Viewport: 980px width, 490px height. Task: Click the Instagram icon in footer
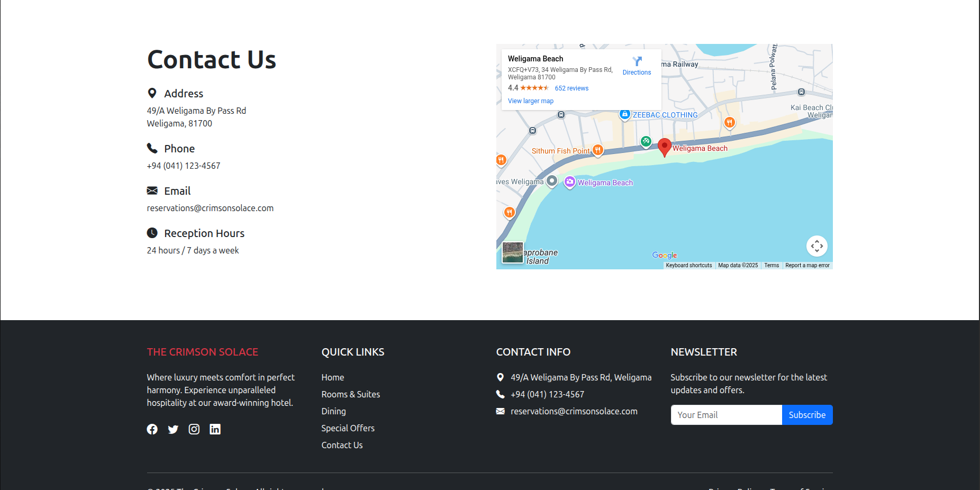tap(194, 429)
